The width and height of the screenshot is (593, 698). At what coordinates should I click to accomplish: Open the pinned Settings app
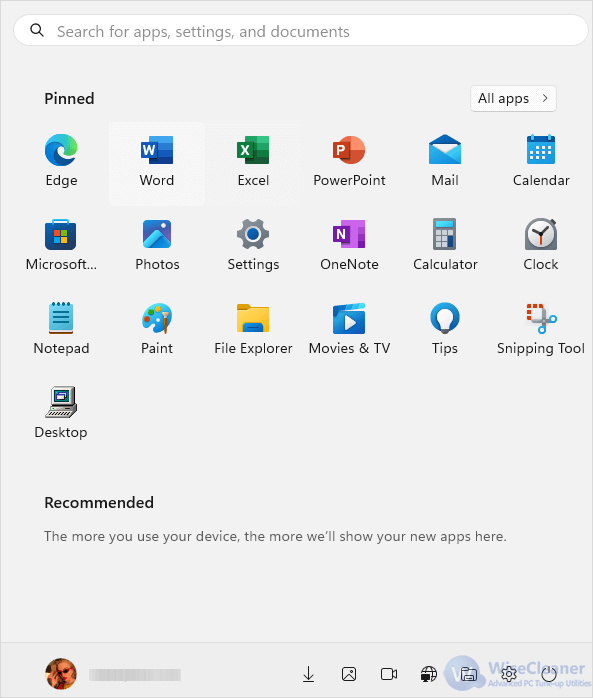[253, 245]
